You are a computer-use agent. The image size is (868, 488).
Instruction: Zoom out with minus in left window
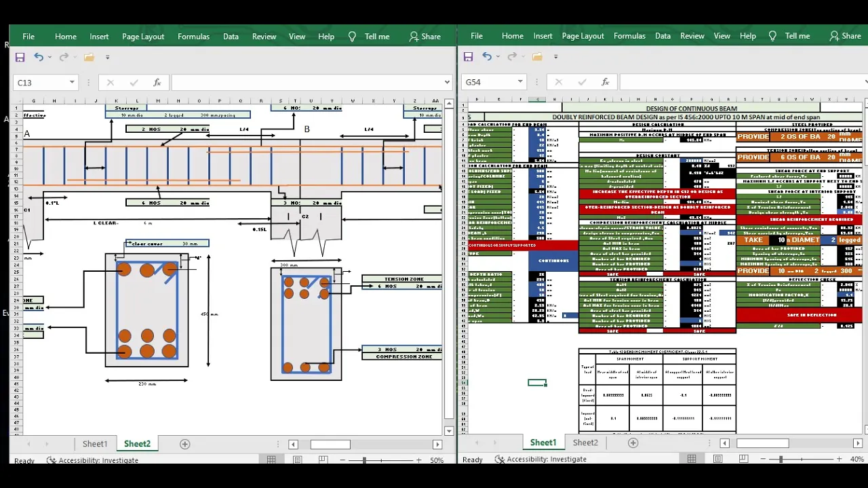[x=344, y=460]
